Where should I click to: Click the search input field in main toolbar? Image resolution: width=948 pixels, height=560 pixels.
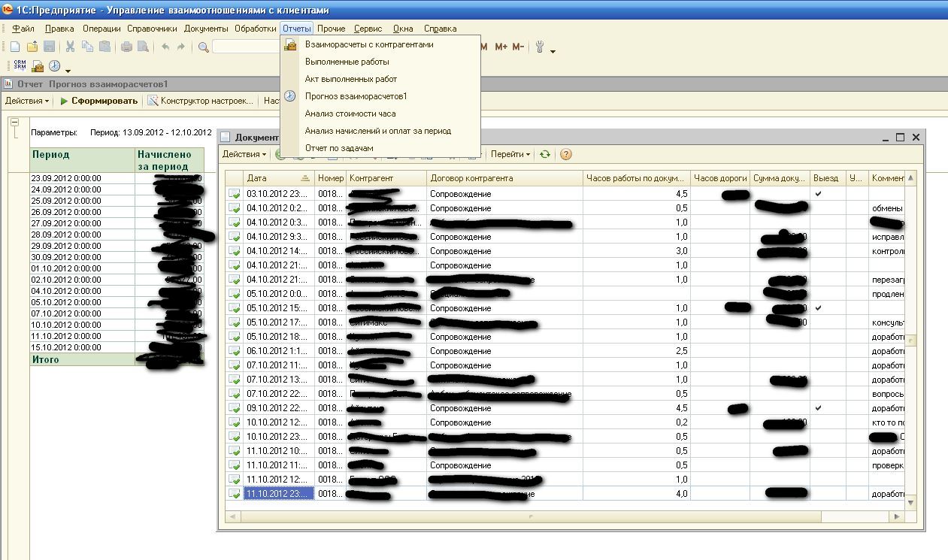click(x=246, y=47)
